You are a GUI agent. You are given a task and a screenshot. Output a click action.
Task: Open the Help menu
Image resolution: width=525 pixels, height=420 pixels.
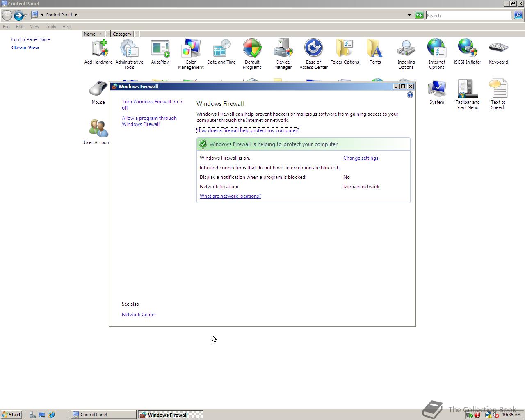point(67,27)
